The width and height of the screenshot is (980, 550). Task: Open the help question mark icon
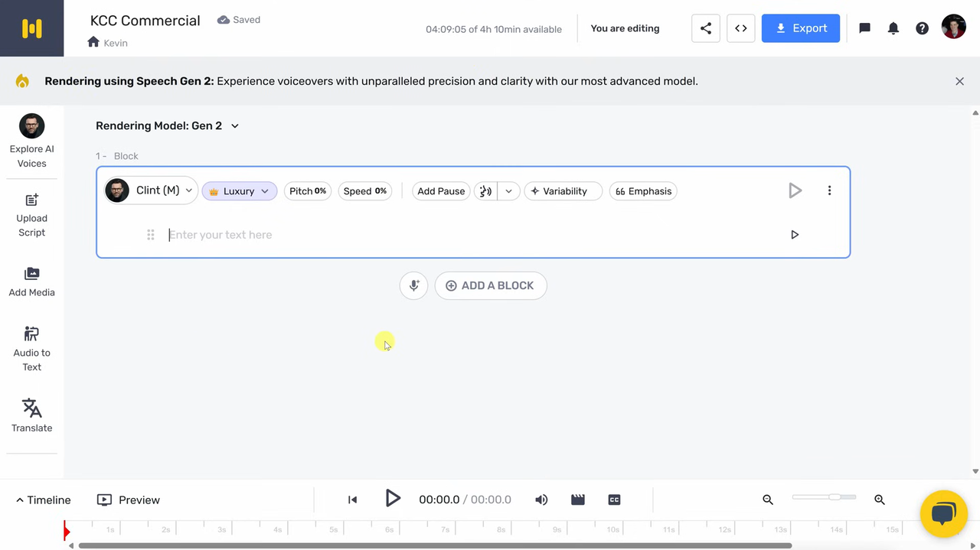coord(923,28)
